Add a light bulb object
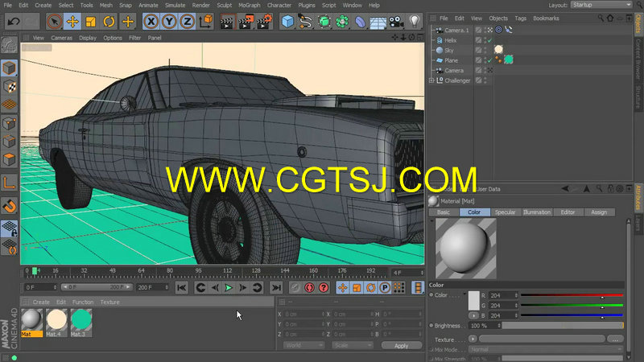Screen dimensions: 644x362 click(x=415, y=22)
